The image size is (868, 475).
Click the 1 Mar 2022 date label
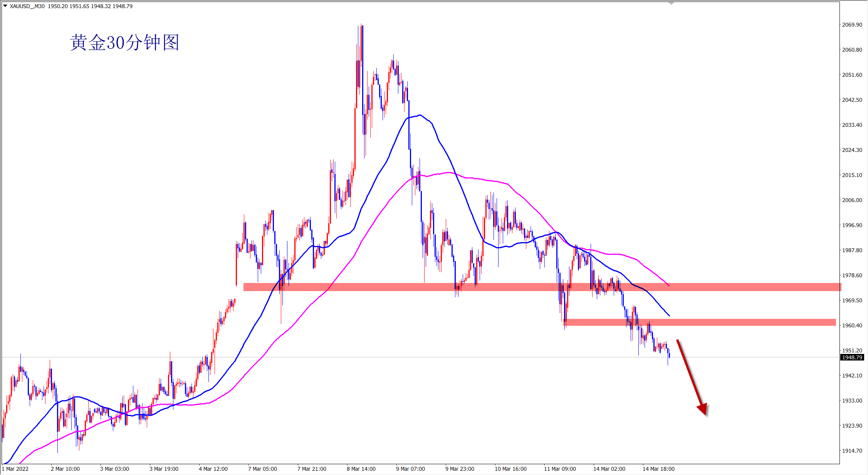[15, 469]
